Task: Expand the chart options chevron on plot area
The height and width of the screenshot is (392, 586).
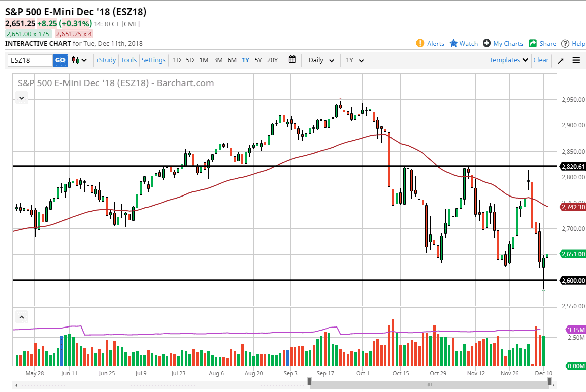Action: pos(21,98)
